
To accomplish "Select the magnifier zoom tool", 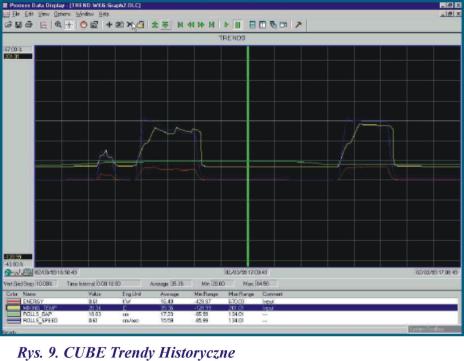I will click(58, 25).
